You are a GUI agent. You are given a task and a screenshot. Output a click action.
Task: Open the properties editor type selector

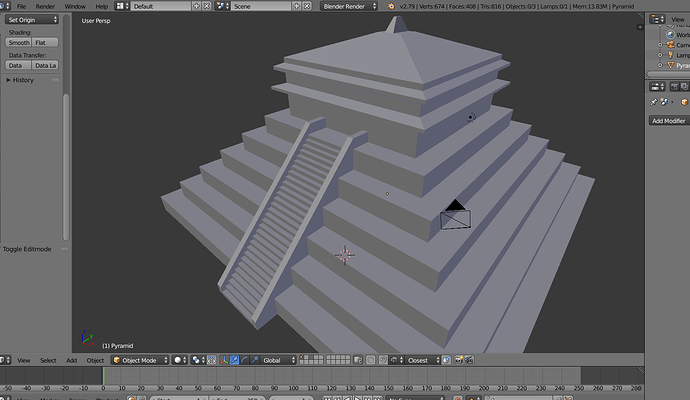click(x=658, y=87)
